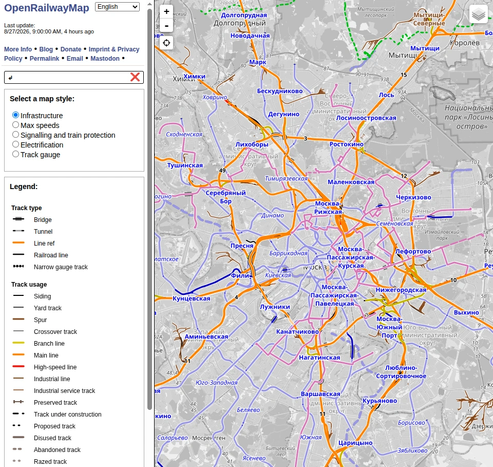Click the Канатчиково station label
The image size is (493, 467).
coord(297,332)
